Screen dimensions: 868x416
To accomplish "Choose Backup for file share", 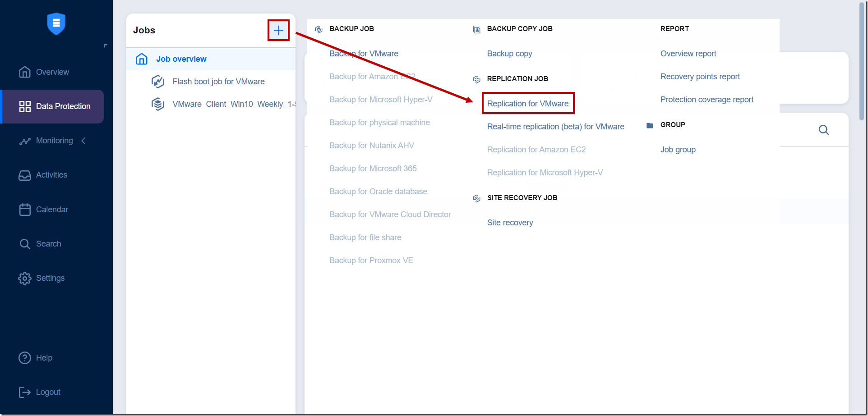I will pyautogui.click(x=365, y=238).
